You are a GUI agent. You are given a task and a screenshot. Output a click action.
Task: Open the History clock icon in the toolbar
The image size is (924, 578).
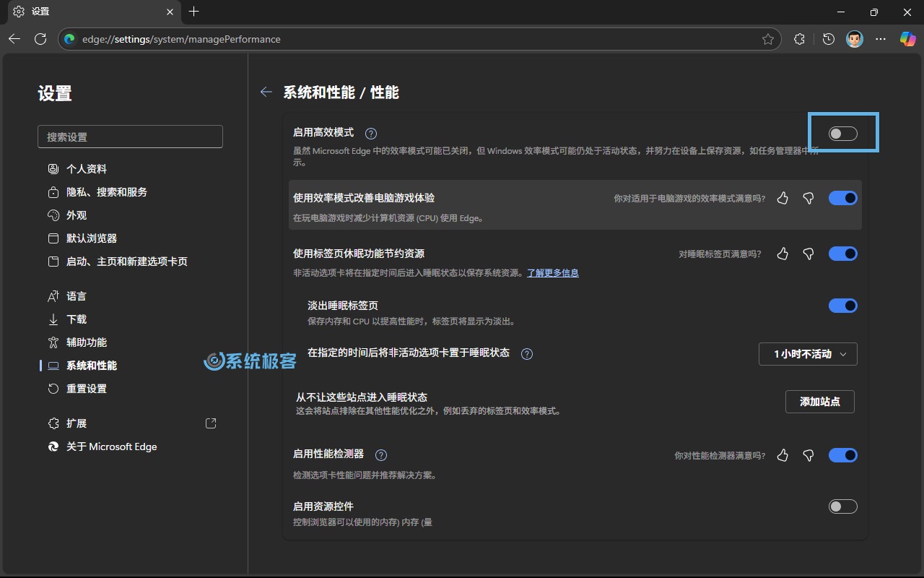click(829, 39)
